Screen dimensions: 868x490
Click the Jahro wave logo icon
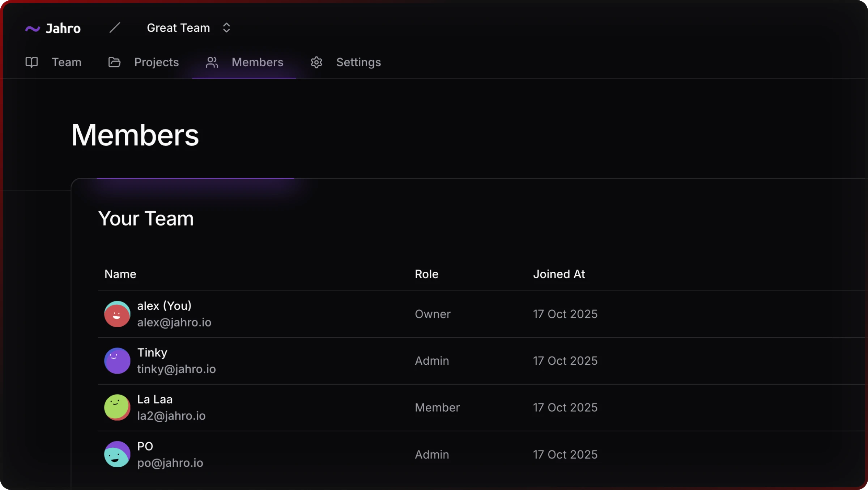tap(33, 29)
